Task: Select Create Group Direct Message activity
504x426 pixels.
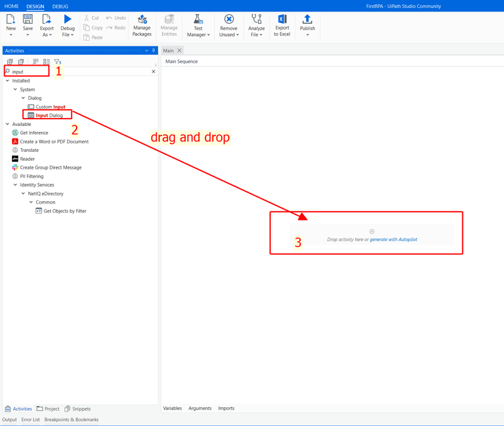Action: (x=47, y=168)
